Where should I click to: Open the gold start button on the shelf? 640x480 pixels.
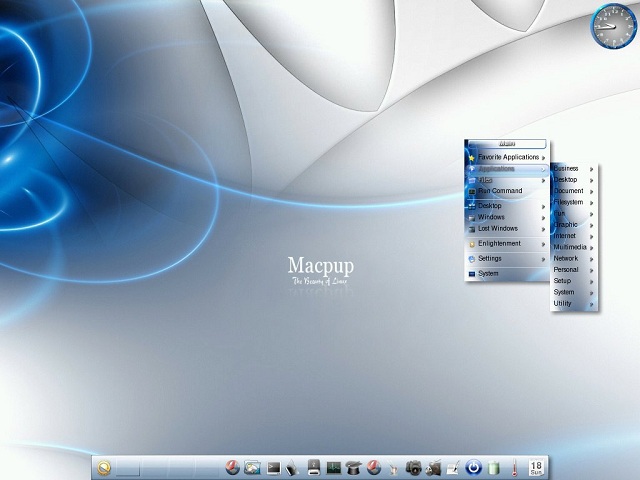(104, 468)
